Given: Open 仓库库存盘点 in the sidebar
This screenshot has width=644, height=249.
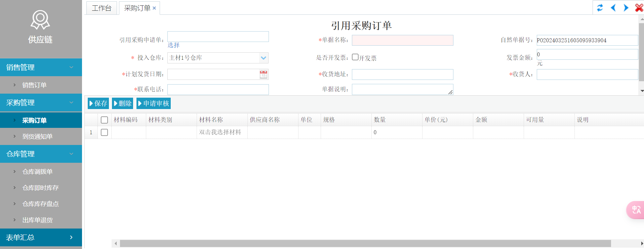Looking at the screenshot, I should (40, 204).
